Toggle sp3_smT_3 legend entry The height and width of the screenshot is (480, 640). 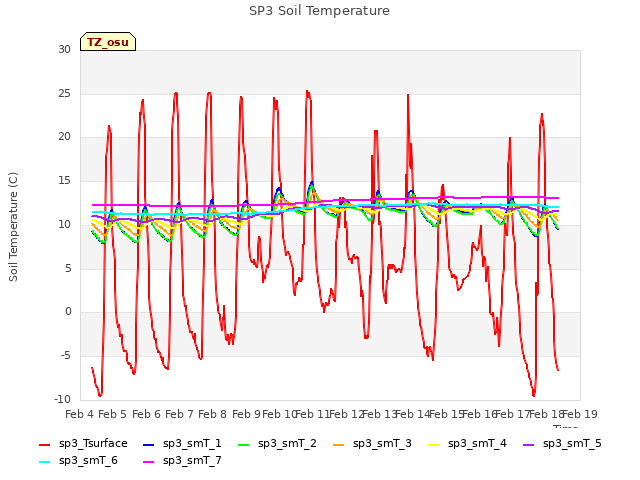[x=372, y=444]
